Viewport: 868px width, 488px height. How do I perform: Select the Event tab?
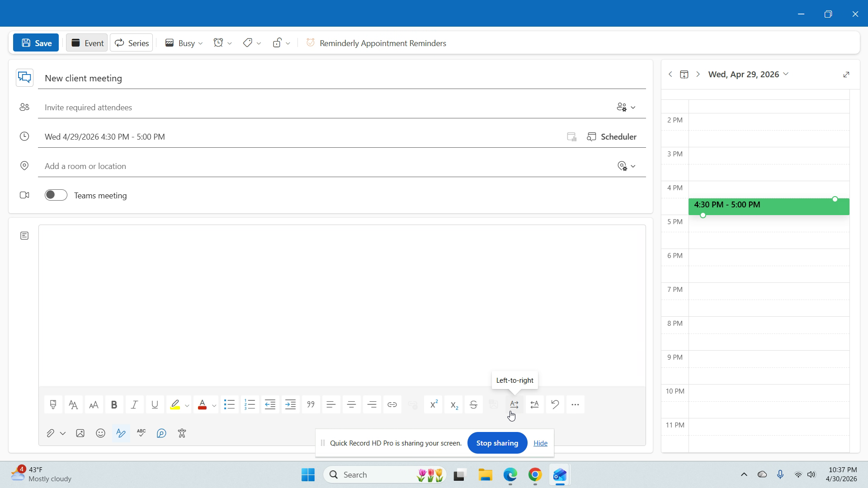[87, 43]
